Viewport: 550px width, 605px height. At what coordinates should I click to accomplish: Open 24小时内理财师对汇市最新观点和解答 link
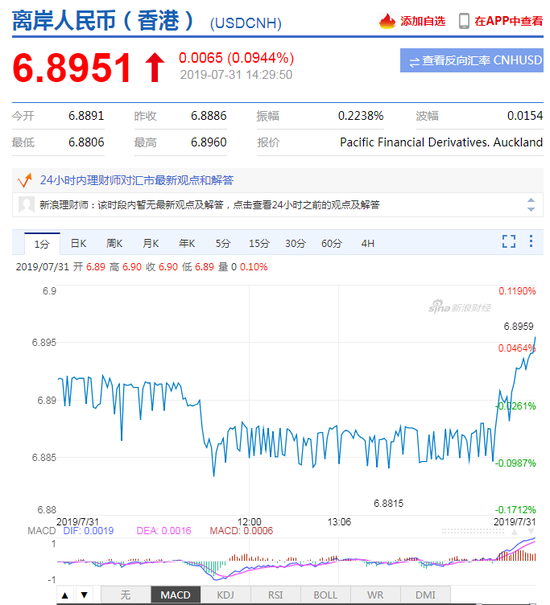click(x=137, y=180)
